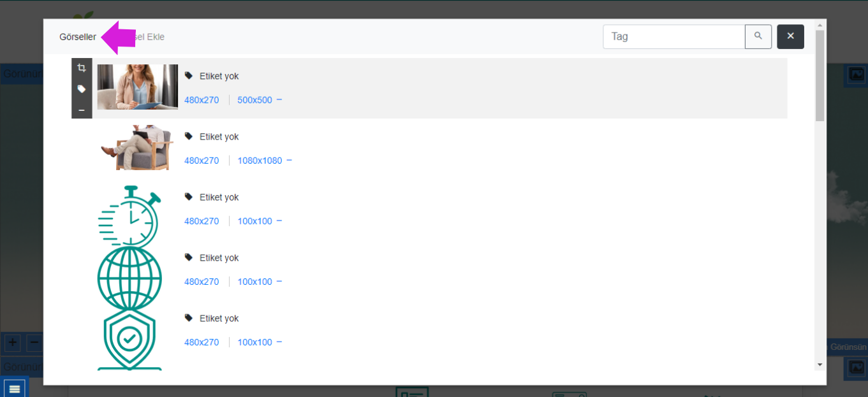Open the hamburger menu on the background page
Viewport: 868px width, 397px height.
[x=15, y=388]
